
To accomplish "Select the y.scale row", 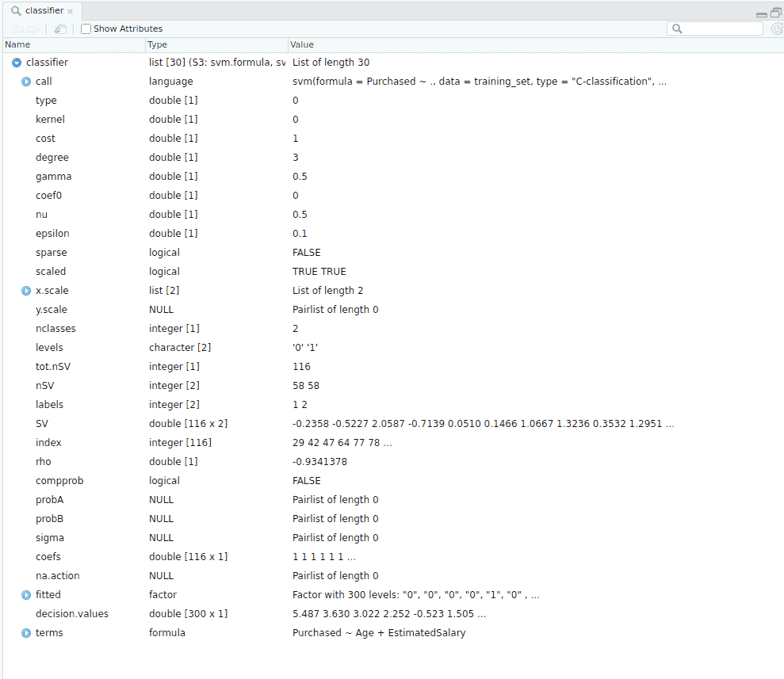I will tap(393, 309).
